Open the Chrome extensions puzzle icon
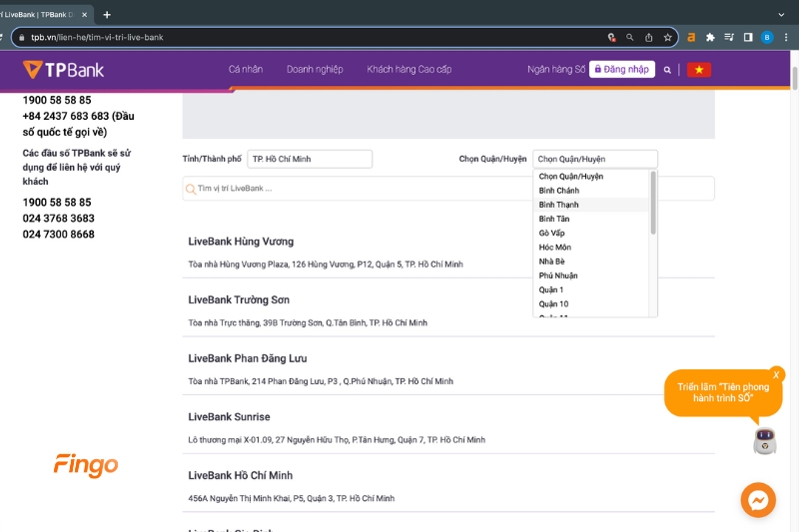This screenshot has width=799, height=532. coord(710,37)
